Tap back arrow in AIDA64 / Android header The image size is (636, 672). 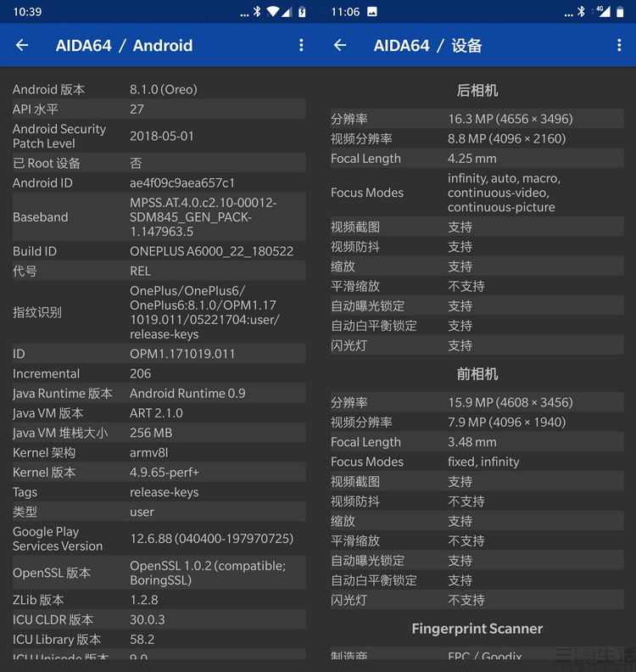click(22, 46)
